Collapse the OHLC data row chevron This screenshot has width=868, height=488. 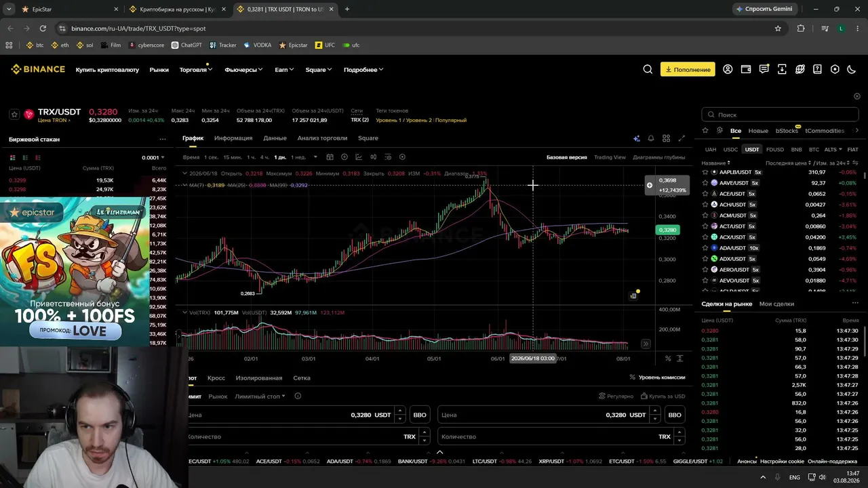coord(185,174)
